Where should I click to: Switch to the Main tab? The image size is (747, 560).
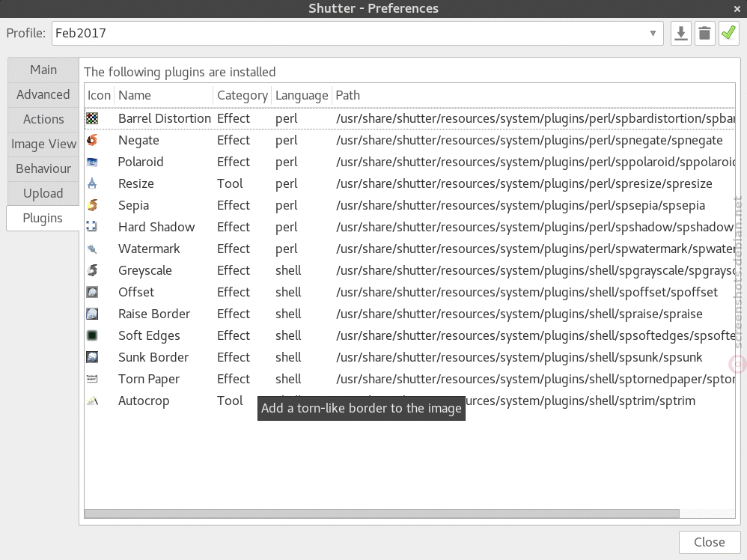coord(43,70)
